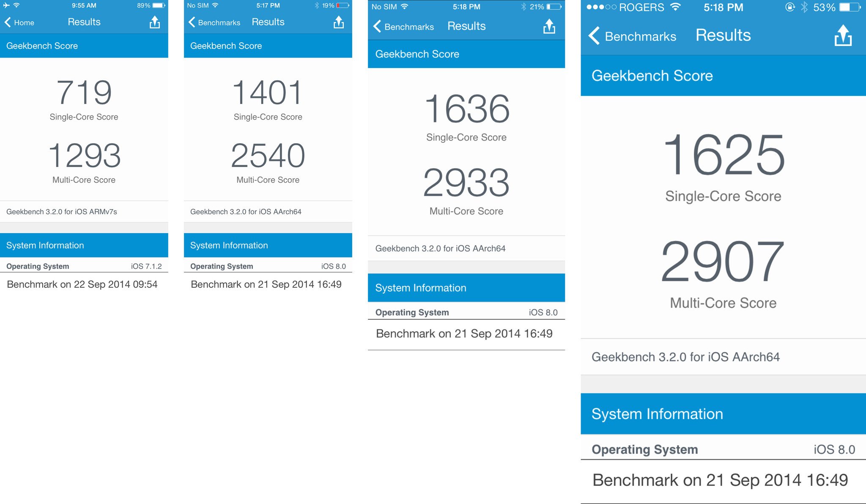Expand System Information section on third screen

pyautogui.click(x=469, y=287)
